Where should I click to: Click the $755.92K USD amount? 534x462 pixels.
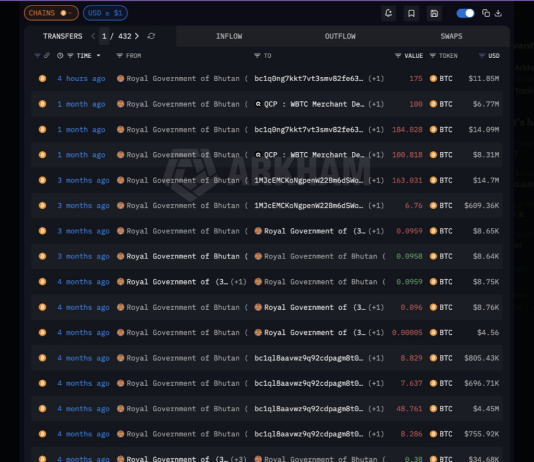click(x=482, y=434)
